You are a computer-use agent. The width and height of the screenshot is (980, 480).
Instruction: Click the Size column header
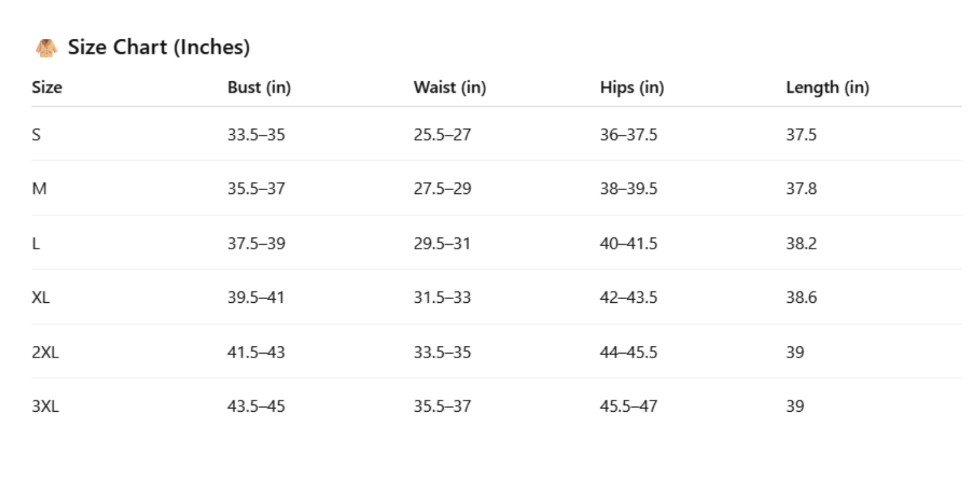coord(47,87)
